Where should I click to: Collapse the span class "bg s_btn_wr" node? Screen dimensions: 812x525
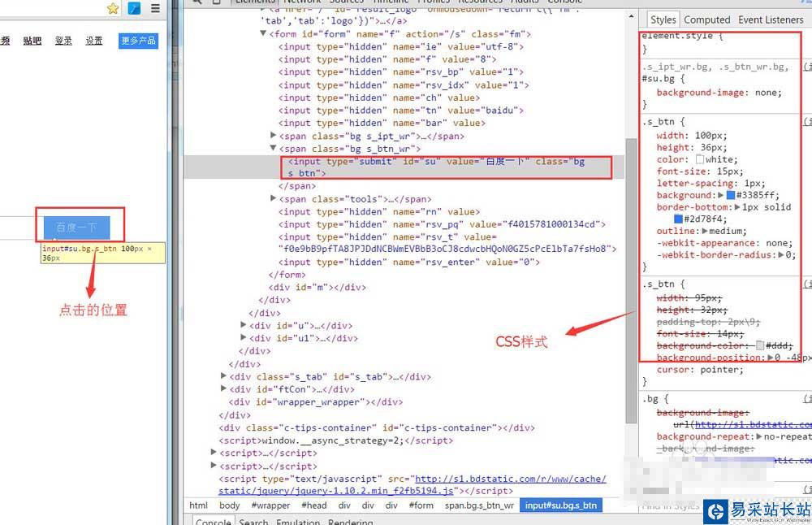(274, 148)
